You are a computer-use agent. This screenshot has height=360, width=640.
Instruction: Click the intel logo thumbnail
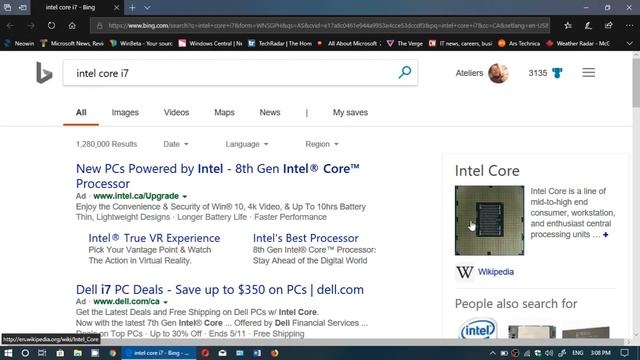pos(478,329)
